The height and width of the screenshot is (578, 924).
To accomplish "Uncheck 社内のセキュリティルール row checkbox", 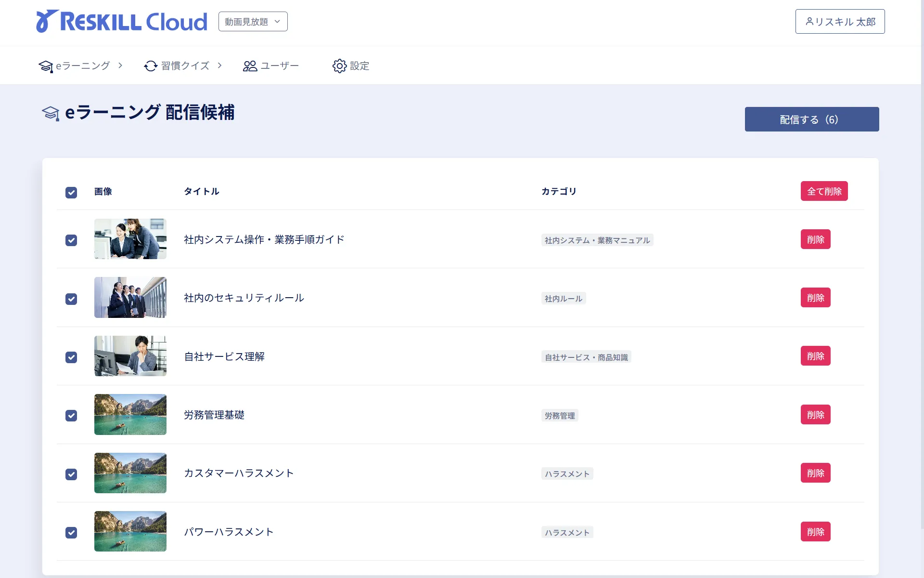I will pos(71,299).
